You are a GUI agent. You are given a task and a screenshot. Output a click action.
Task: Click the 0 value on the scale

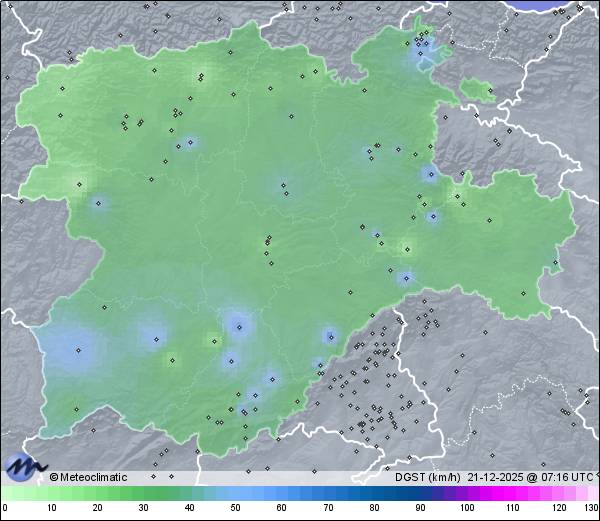[x=4, y=508]
